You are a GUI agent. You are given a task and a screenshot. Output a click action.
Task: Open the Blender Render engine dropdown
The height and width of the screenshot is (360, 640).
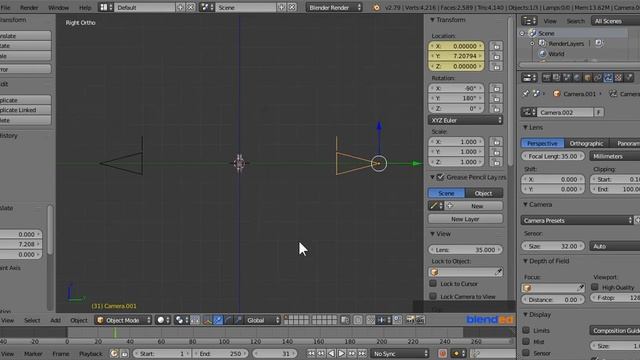tap(334, 7)
